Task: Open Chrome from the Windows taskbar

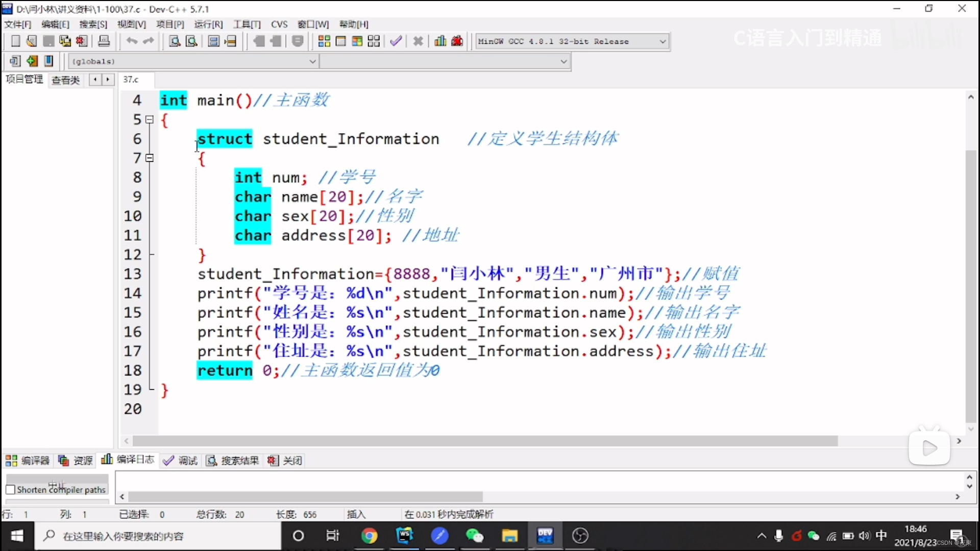Action: tap(369, 536)
